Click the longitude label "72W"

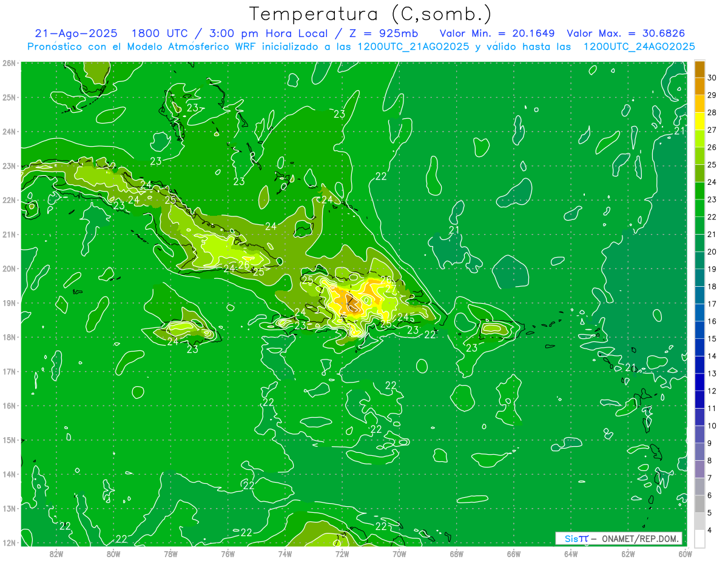[342, 553]
